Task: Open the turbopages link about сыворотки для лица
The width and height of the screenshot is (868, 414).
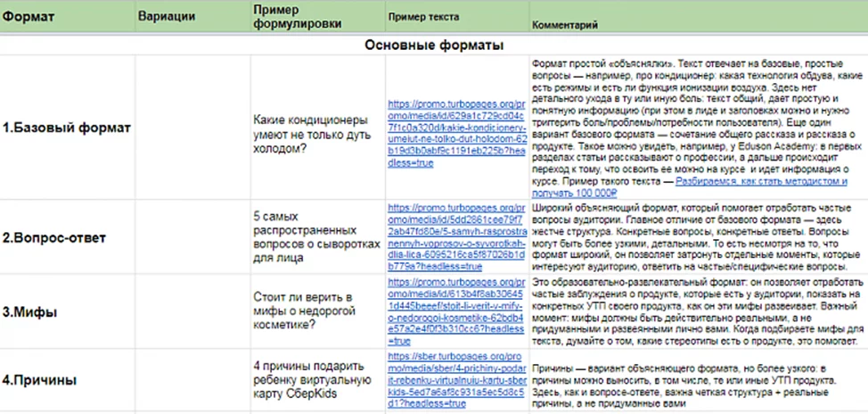Action: pyautogui.click(x=454, y=238)
